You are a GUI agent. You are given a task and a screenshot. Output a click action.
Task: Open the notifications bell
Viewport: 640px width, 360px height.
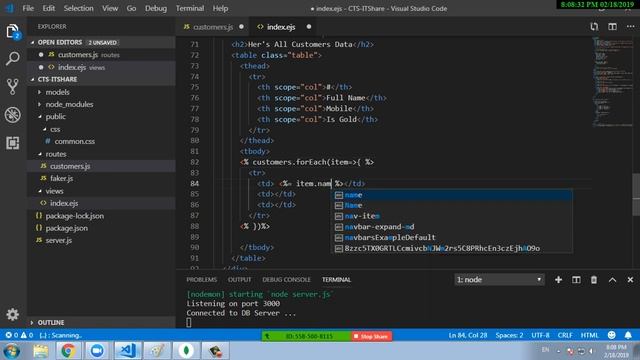coord(628,335)
